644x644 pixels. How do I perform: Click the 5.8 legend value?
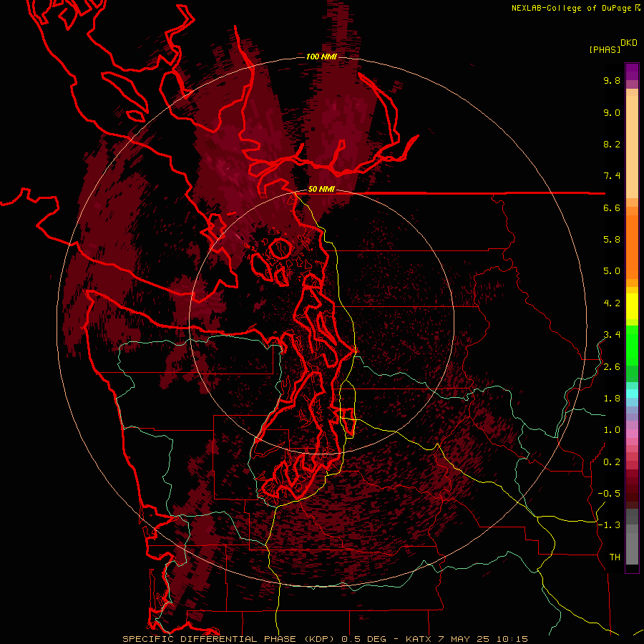[x=612, y=240]
